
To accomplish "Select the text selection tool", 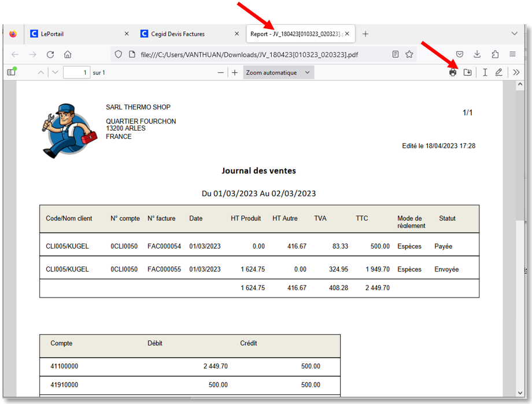I will pos(483,72).
